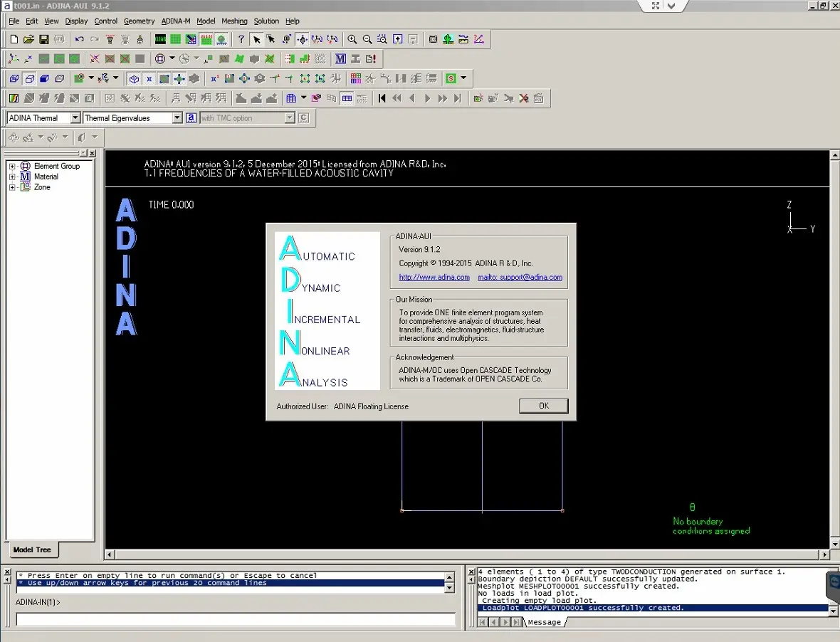Open the dropdown arrow beside XYZ view icon

pyautogui.click(x=115, y=78)
